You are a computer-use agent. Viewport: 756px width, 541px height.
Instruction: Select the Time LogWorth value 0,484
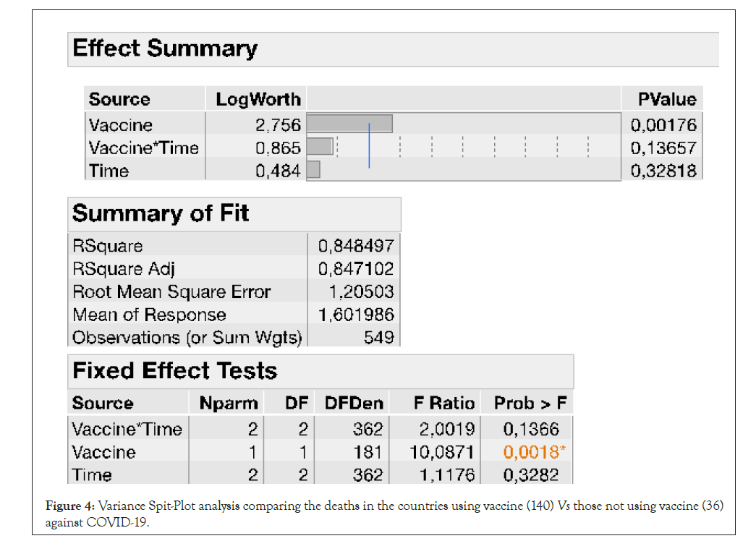[278, 171]
